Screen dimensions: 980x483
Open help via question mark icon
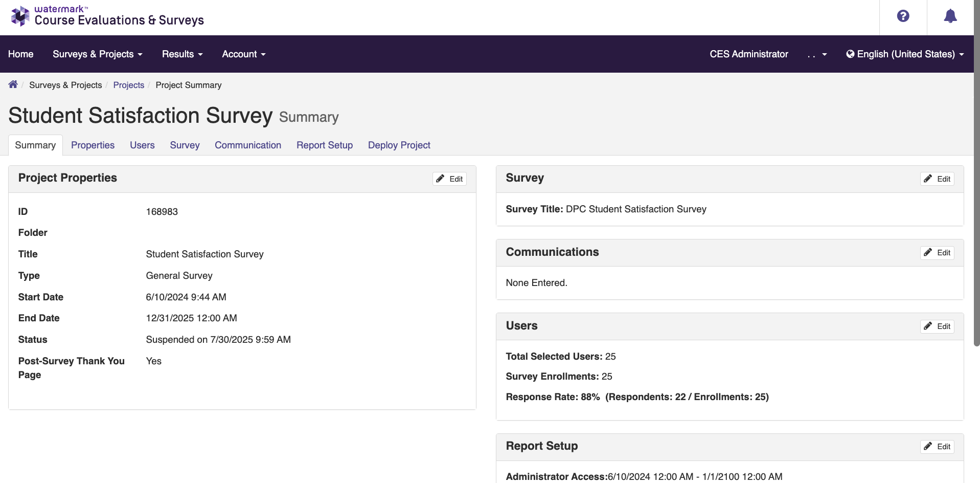903,16
